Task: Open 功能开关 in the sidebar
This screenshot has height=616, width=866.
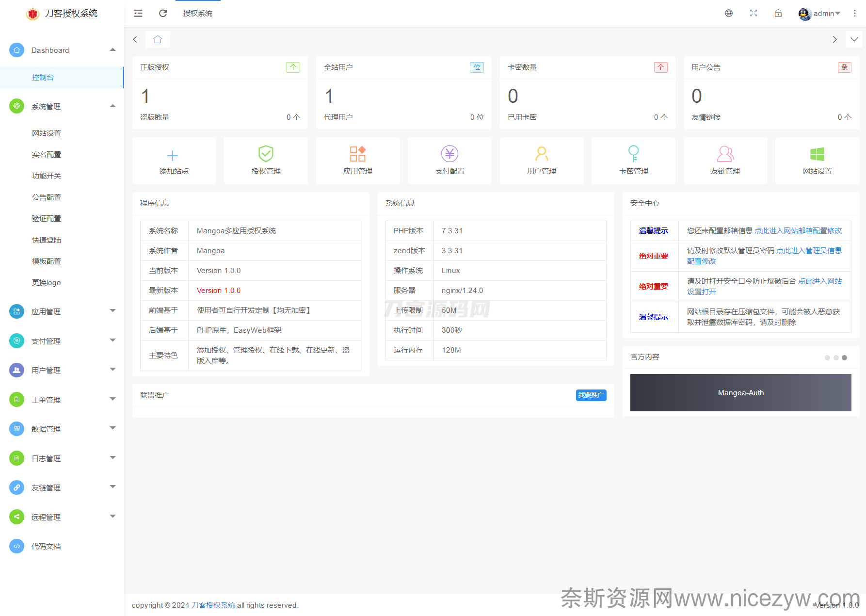Action: [x=62, y=176]
